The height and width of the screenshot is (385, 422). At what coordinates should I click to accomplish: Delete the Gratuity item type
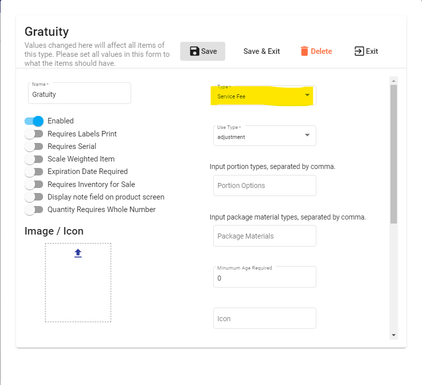(316, 51)
